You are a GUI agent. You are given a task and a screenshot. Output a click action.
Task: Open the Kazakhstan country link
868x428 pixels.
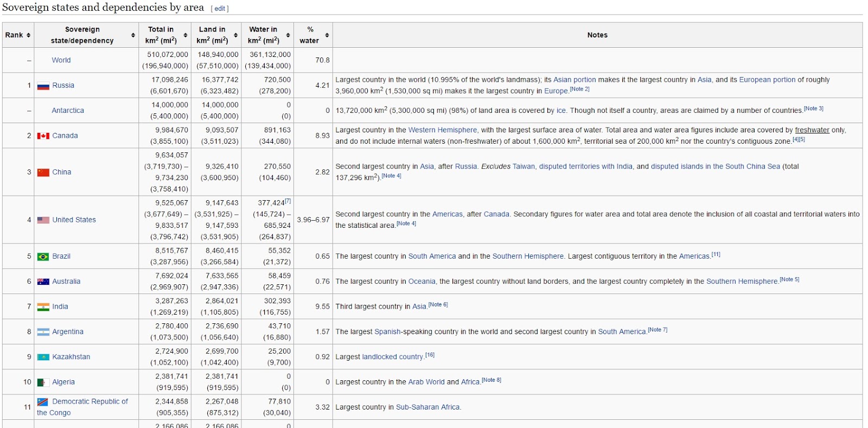[71, 356]
